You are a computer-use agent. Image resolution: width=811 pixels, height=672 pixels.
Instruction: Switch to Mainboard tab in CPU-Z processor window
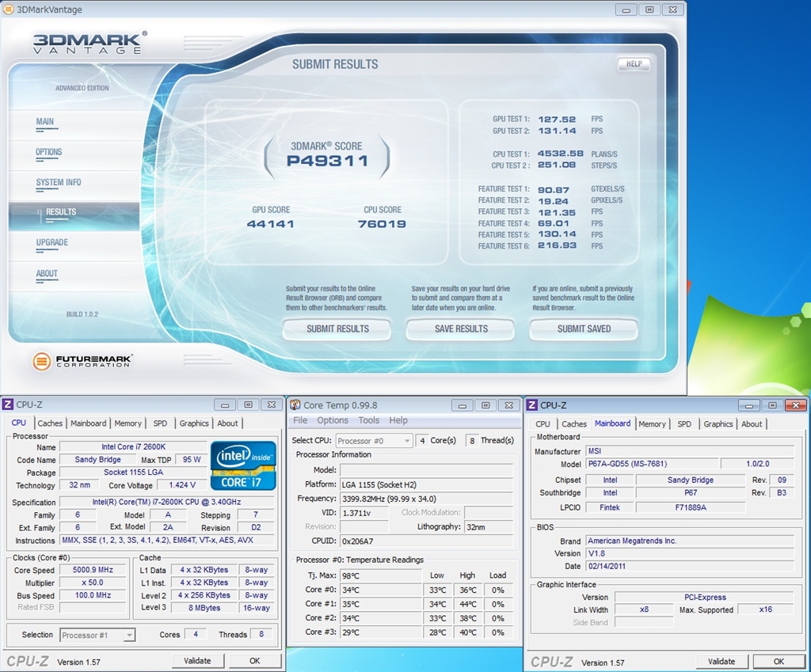click(89, 423)
